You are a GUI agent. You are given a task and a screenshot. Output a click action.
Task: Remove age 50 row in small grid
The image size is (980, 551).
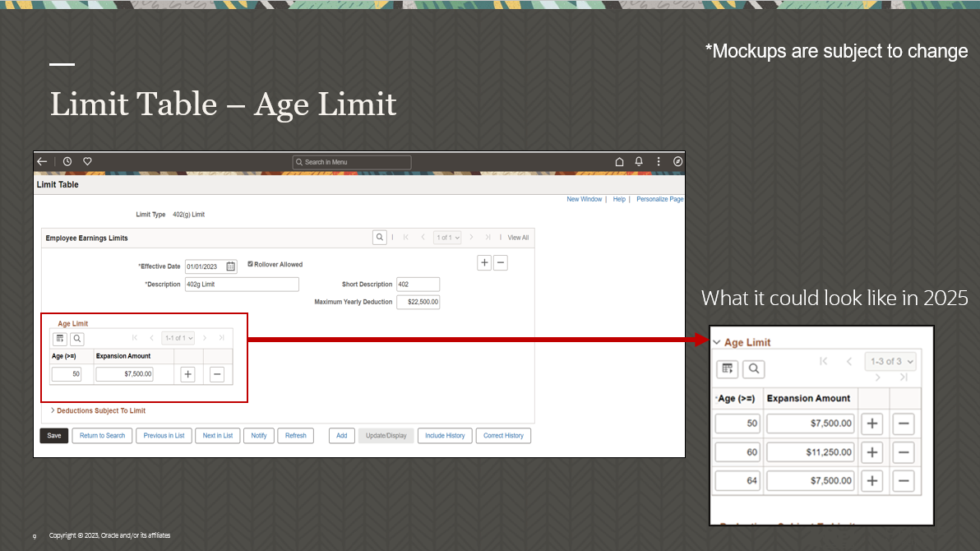(217, 374)
